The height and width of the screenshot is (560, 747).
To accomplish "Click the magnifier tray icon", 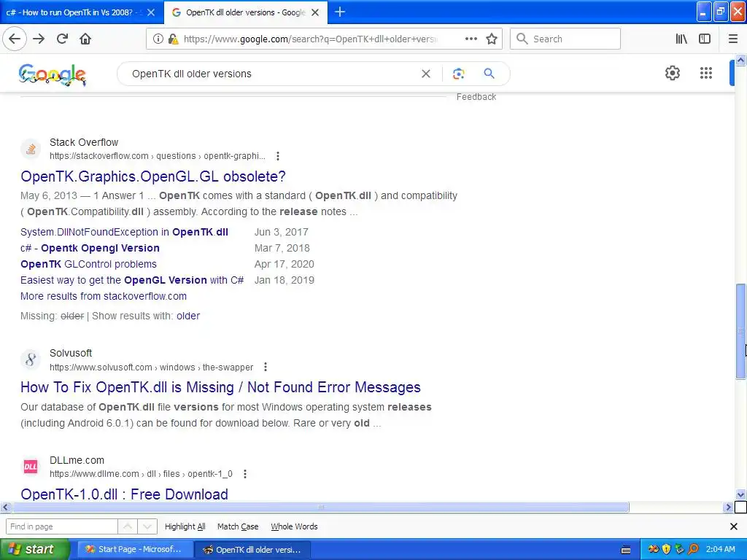I will [x=694, y=549].
